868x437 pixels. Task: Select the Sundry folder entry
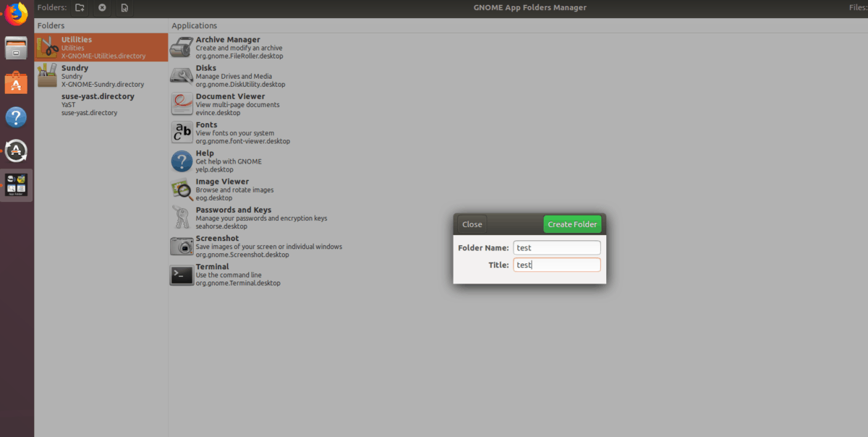coord(101,75)
